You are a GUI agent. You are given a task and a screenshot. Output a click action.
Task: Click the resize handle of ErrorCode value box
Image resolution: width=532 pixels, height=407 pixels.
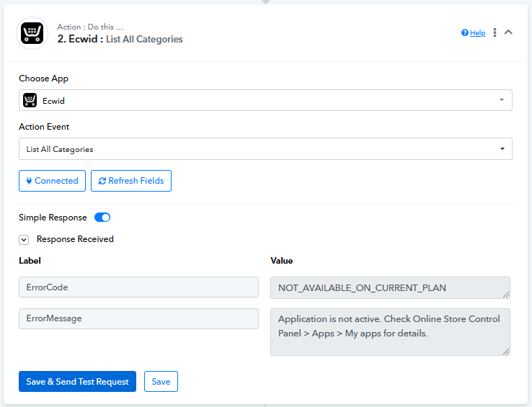(x=506, y=295)
